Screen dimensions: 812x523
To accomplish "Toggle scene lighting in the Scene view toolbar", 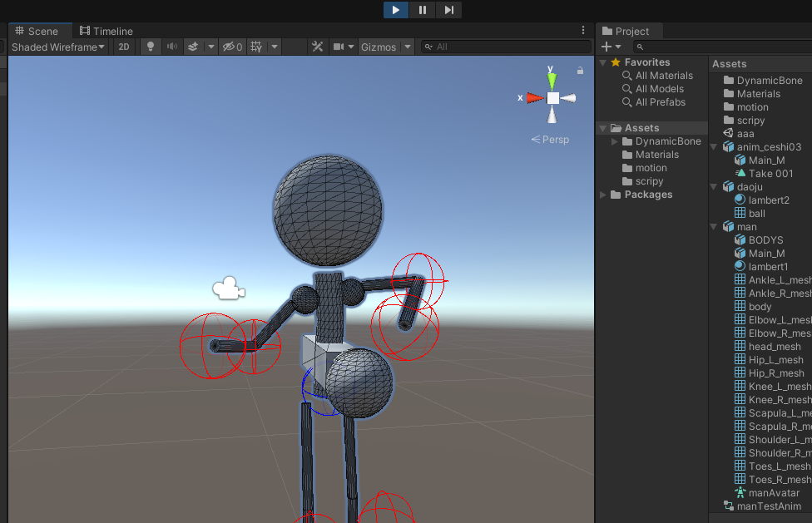I will 150,47.
